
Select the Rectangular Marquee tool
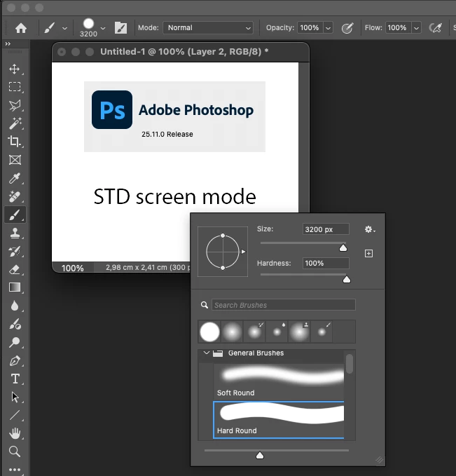tap(15, 87)
